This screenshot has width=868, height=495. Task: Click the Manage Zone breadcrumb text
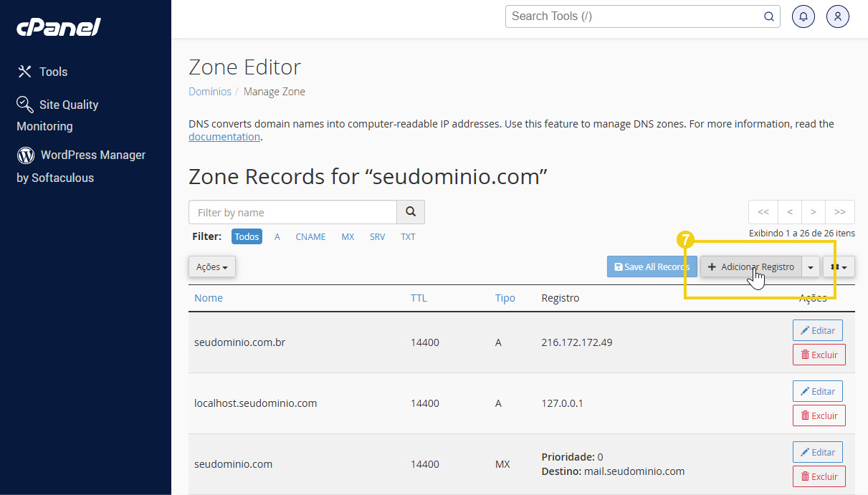(x=275, y=92)
